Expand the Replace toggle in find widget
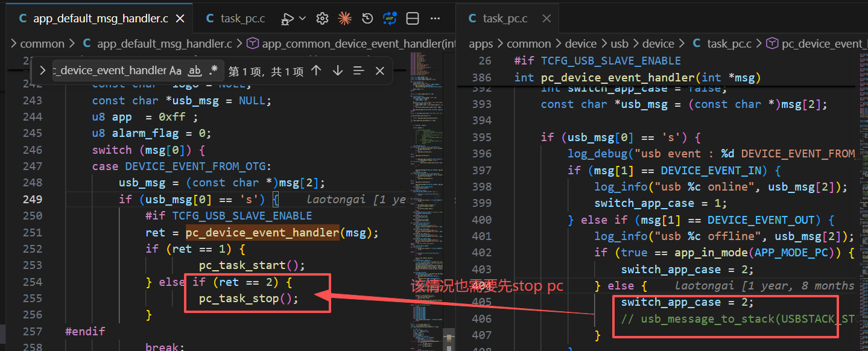Viewport: 868px width, 351px height. pyautogui.click(x=42, y=71)
